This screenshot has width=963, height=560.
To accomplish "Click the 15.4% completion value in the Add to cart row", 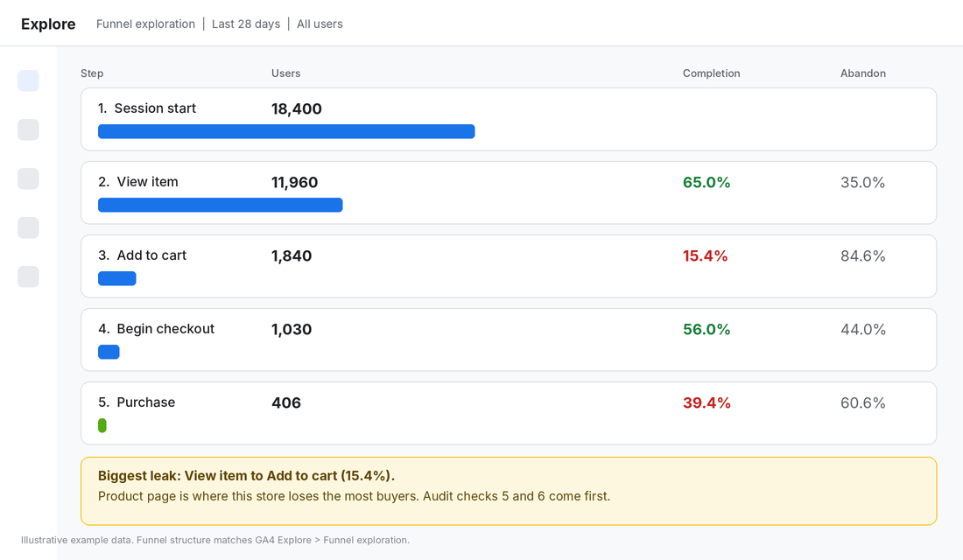I will tap(705, 256).
